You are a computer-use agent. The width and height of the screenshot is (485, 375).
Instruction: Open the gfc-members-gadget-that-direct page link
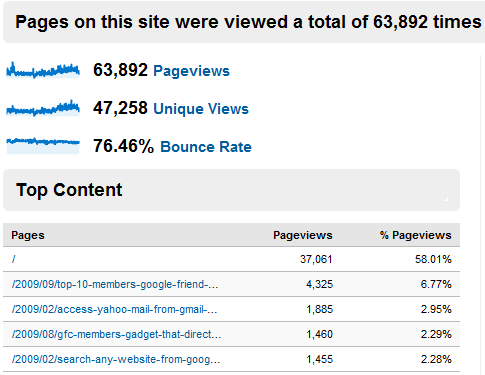pyautogui.click(x=116, y=334)
